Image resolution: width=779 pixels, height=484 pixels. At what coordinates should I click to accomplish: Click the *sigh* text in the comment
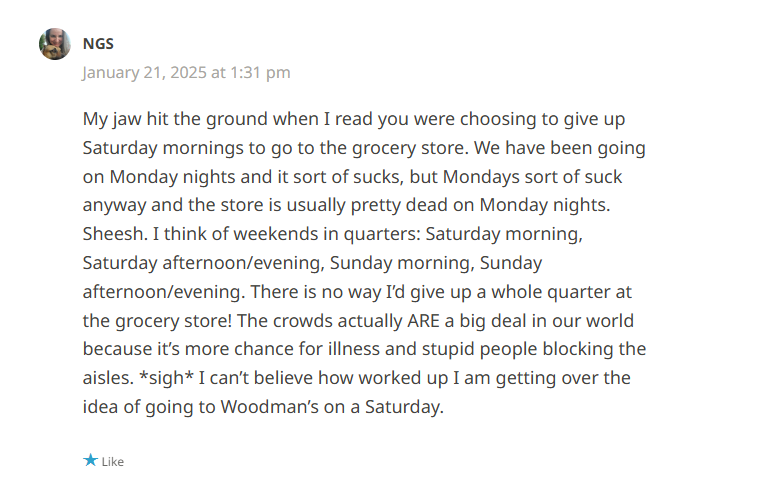[166, 378]
